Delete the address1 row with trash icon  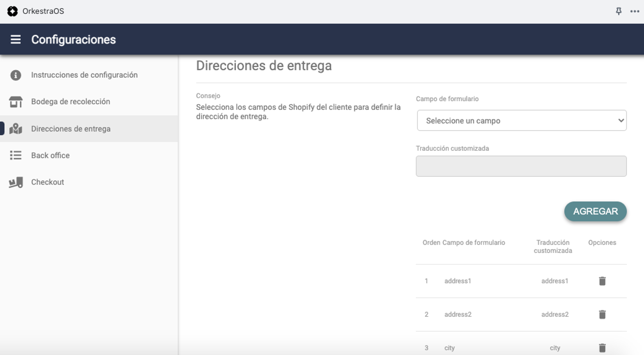click(602, 281)
